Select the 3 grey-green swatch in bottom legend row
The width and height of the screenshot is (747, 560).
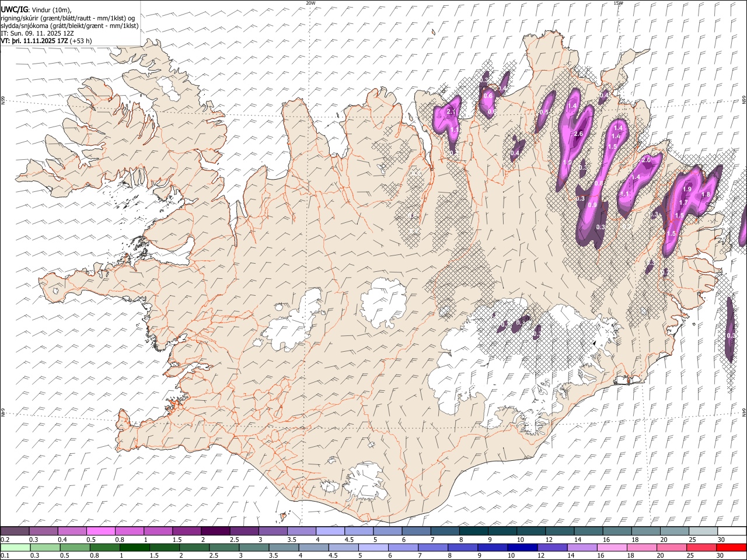coord(254,548)
